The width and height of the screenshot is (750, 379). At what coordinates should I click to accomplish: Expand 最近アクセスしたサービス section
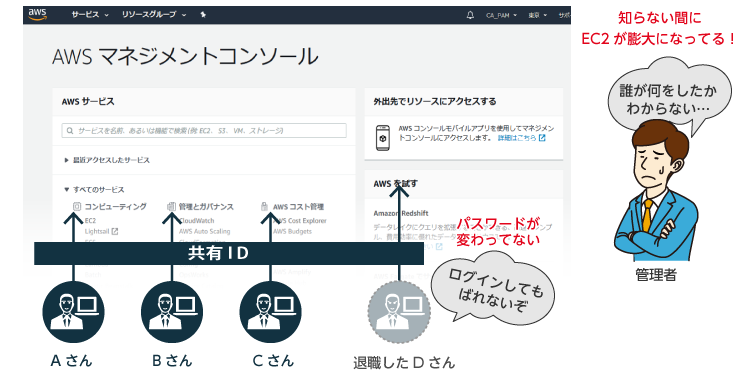coord(107,160)
